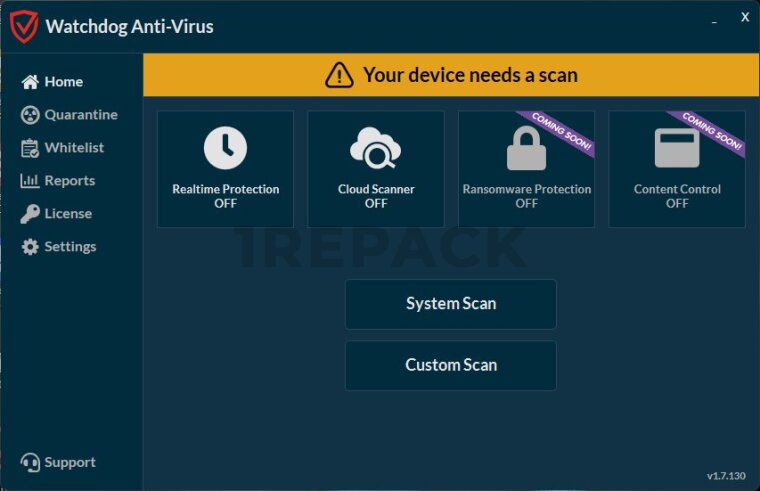Click the Watchdog shield logo
The image size is (760, 491).
[24, 27]
